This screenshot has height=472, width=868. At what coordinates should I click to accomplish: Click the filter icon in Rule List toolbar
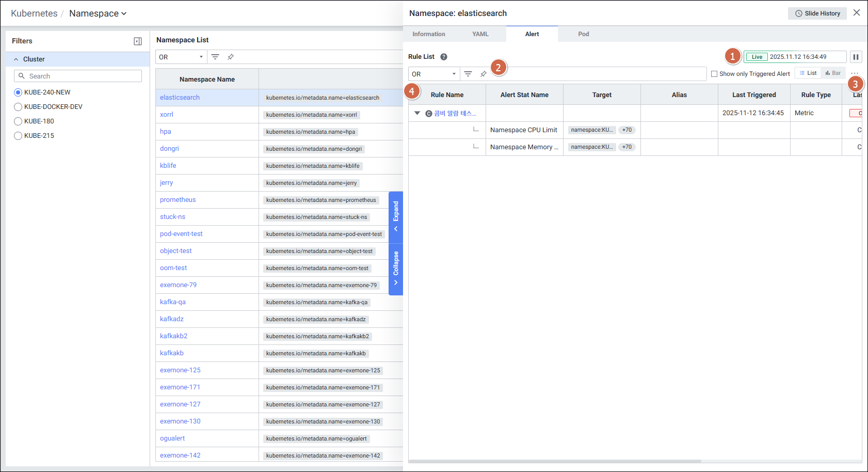point(468,74)
